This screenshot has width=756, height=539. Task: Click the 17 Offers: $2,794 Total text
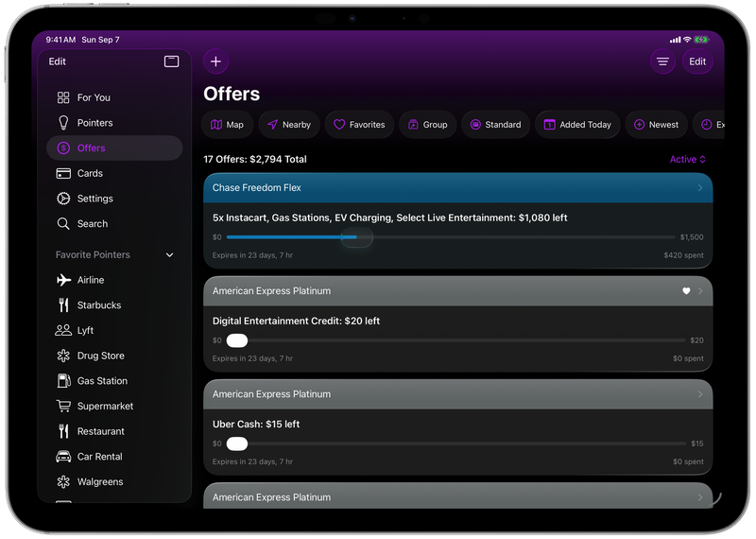(255, 159)
